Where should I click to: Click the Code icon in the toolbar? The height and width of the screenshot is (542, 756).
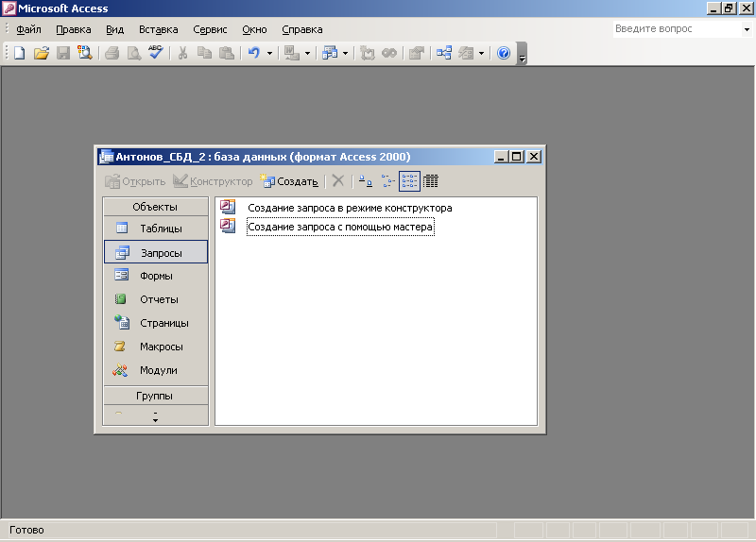tap(367, 53)
